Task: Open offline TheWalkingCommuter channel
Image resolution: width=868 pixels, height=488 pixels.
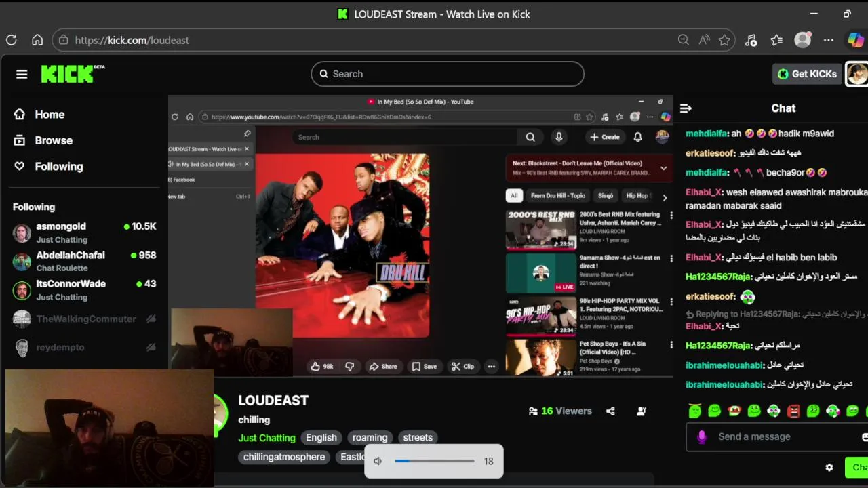Action: (x=85, y=319)
